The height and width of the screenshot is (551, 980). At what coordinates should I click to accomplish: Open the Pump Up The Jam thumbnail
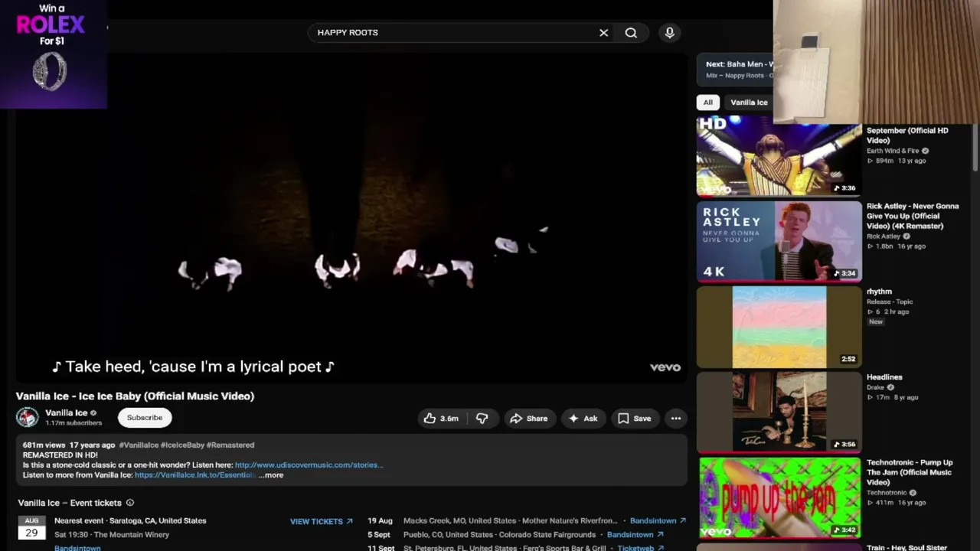[x=779, y=498]
